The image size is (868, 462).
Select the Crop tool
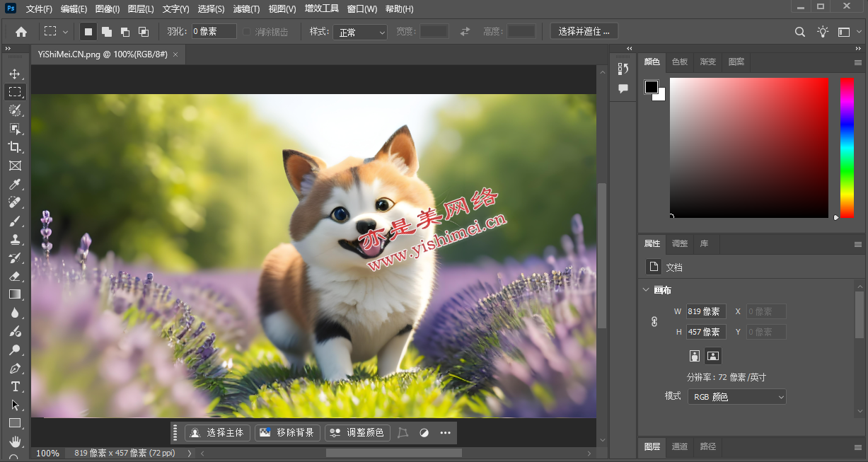(15, 147)
